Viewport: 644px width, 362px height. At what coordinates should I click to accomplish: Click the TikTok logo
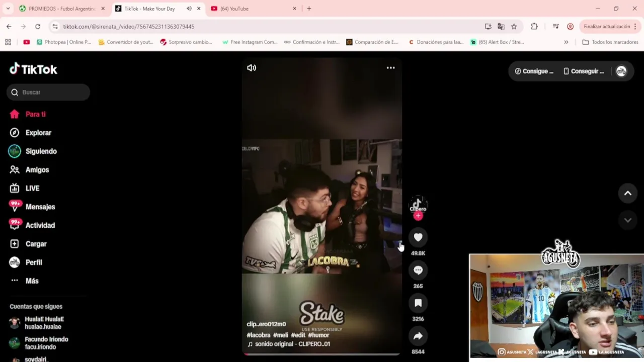33,69
